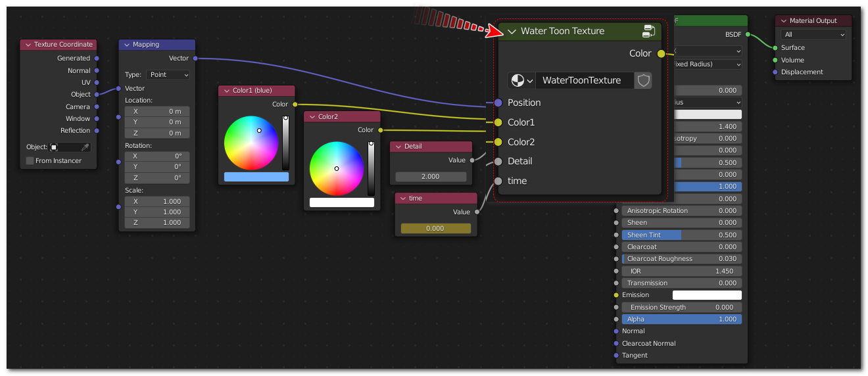
Task: Click the blue color swatch in Color1 node
Action: click(x=256, y=177)
